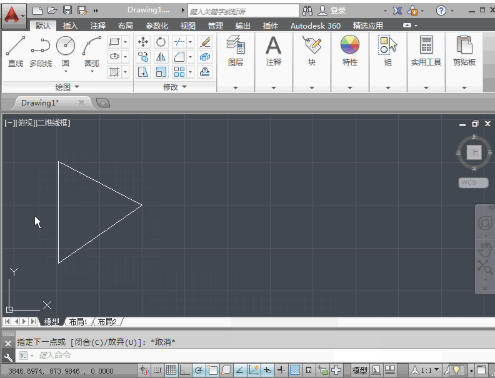Switch to the Autodesk 360 ribbon tab
Screen dimensions: 495x378
[x=315, y=25]
